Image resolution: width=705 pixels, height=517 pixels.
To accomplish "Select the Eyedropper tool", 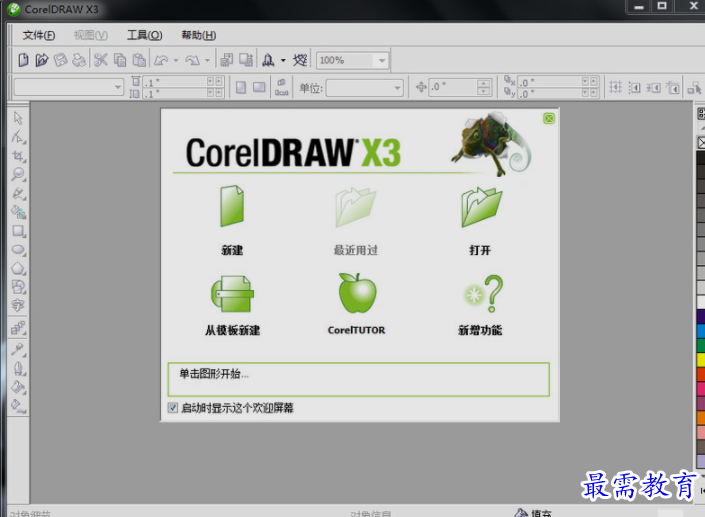I will pyautogui.click(x=18, y=349).
